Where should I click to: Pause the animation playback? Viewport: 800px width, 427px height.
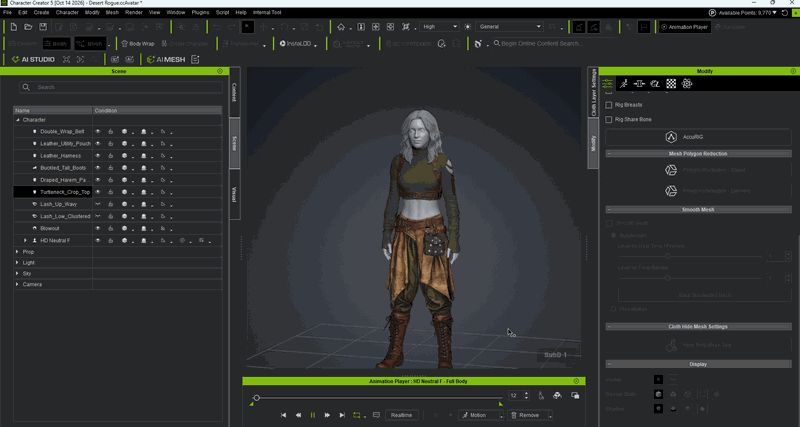pos(313,415)
